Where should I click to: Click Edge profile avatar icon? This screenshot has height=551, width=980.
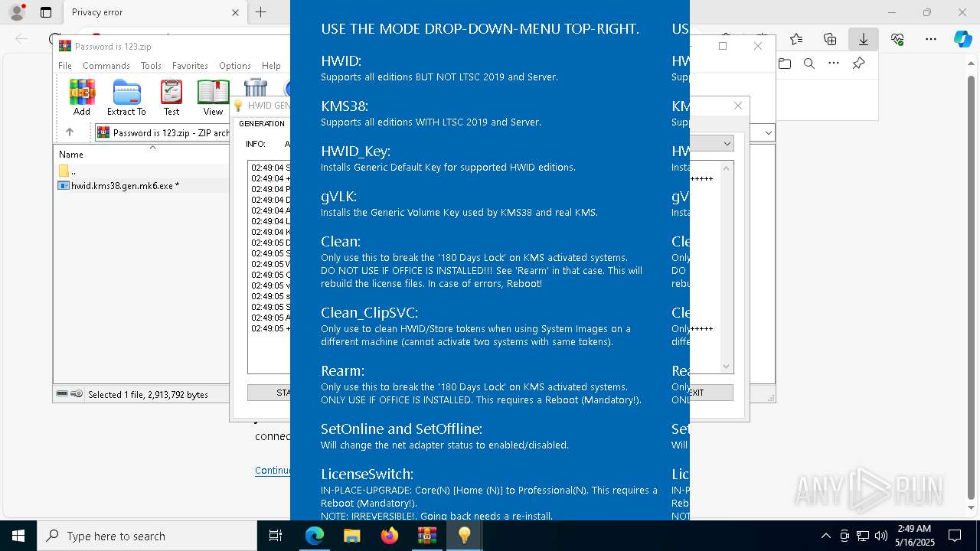click(16, 12)
